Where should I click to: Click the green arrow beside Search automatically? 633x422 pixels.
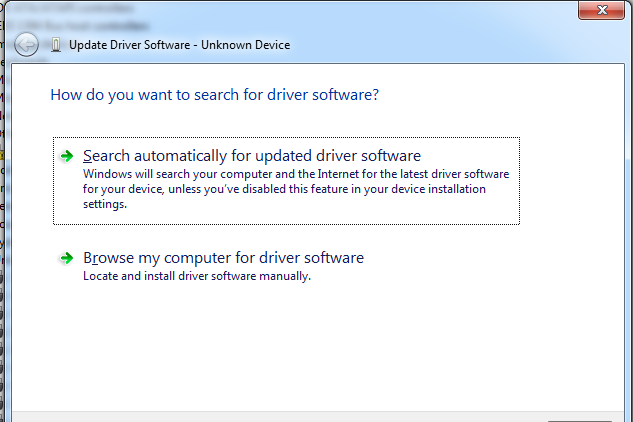66,156
